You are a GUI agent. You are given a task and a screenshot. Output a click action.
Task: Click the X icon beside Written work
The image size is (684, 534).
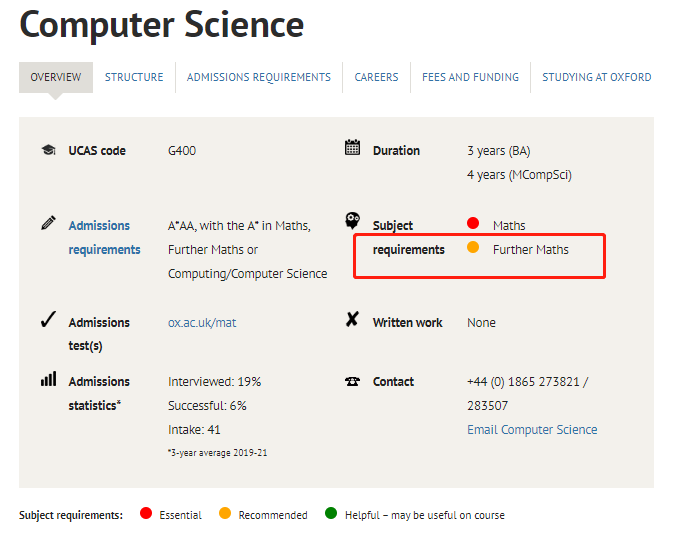[x=352, y=321]
